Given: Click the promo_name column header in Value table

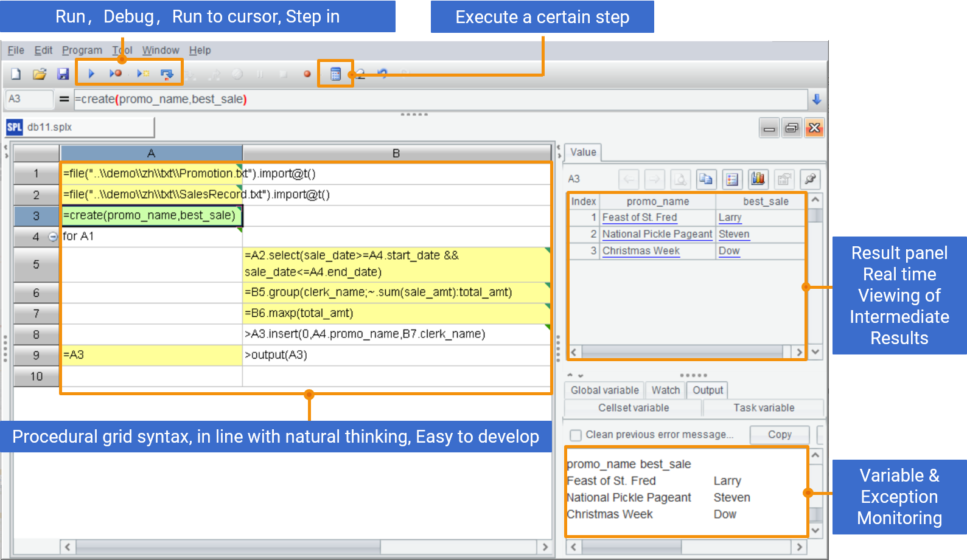Looking at the screenshot, I should point(658,201).
